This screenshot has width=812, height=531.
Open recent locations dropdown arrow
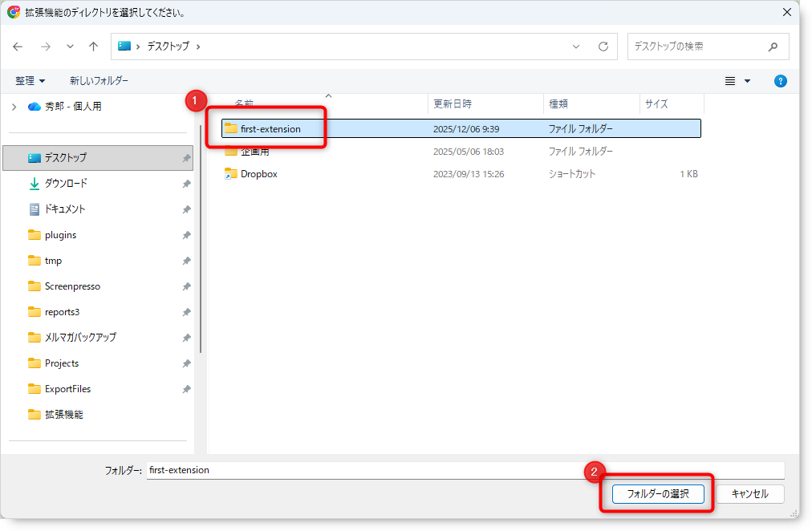tap(70, 47)
